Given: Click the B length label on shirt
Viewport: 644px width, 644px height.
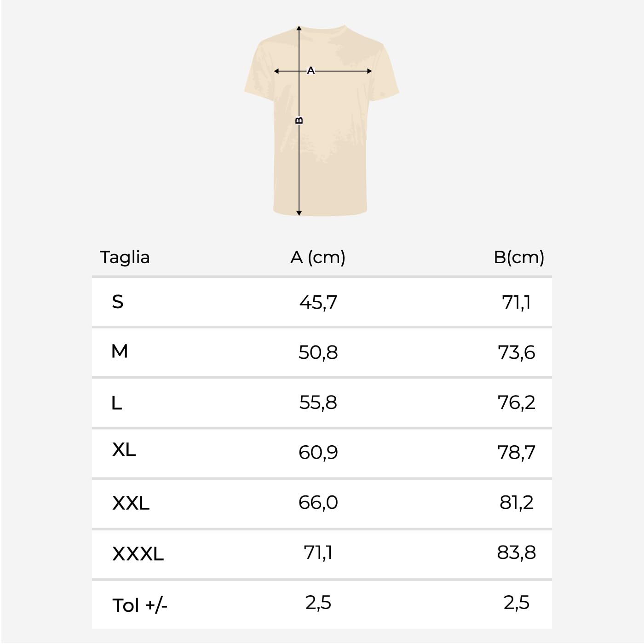Looking at the screenshot, I should coord(299,121).
